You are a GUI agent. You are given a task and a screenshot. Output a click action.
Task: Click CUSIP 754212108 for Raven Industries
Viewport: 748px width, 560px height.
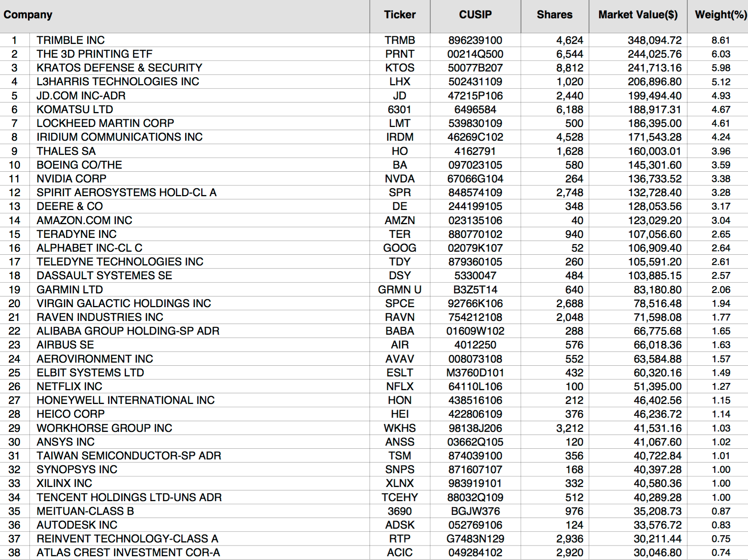[x=475, y=317]
